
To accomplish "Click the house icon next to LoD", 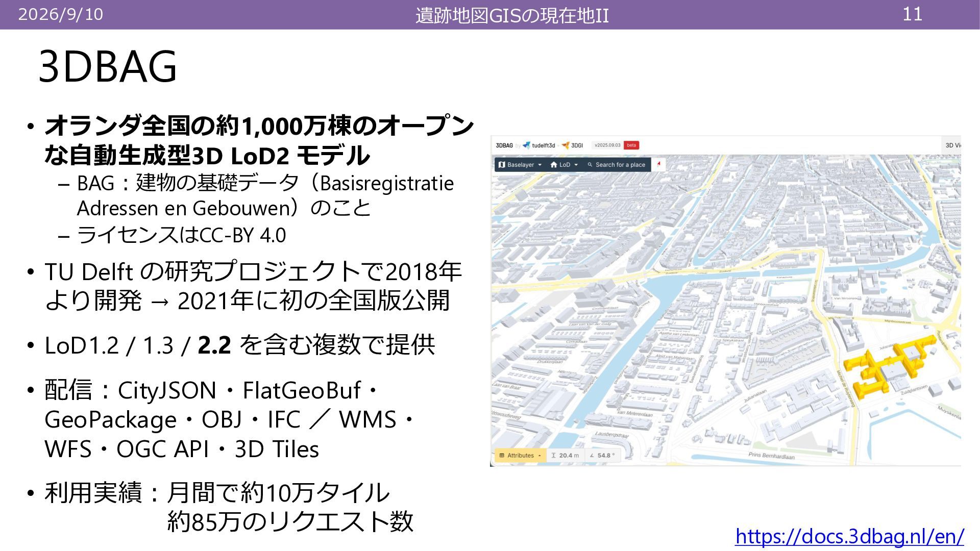I will pos(554,165).
